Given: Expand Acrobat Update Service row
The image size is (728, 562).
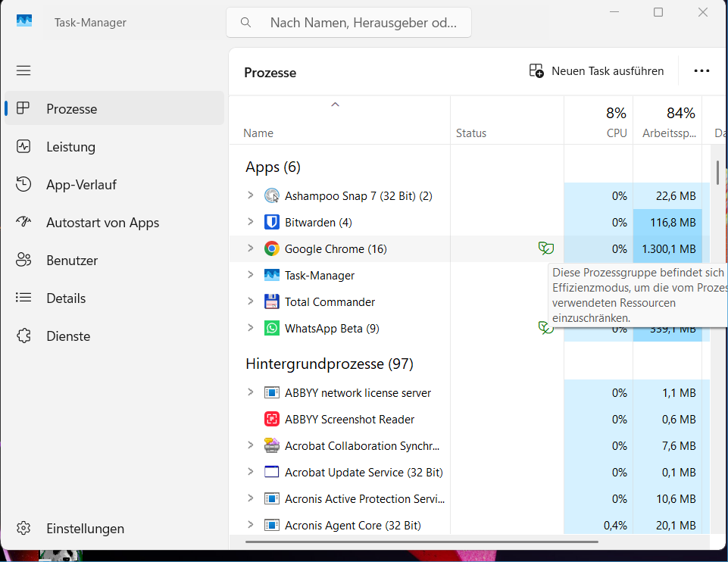Looking at the screenshot, I should point(251,472).
